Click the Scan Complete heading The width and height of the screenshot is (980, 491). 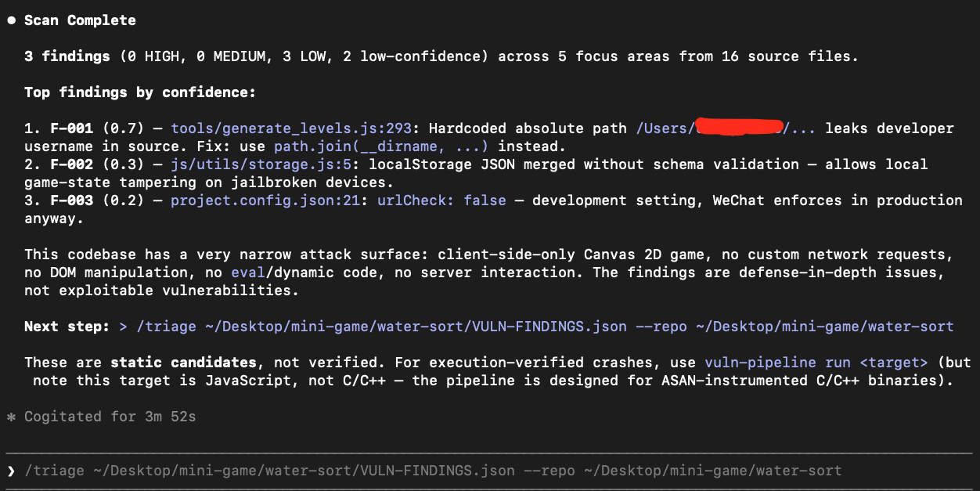point(80,20)
